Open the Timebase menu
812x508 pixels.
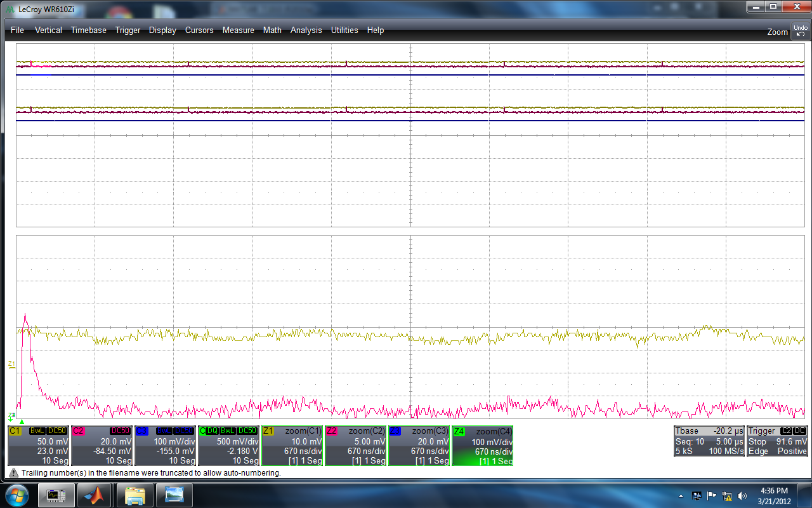pyautogui.click(x=88, y=30)
